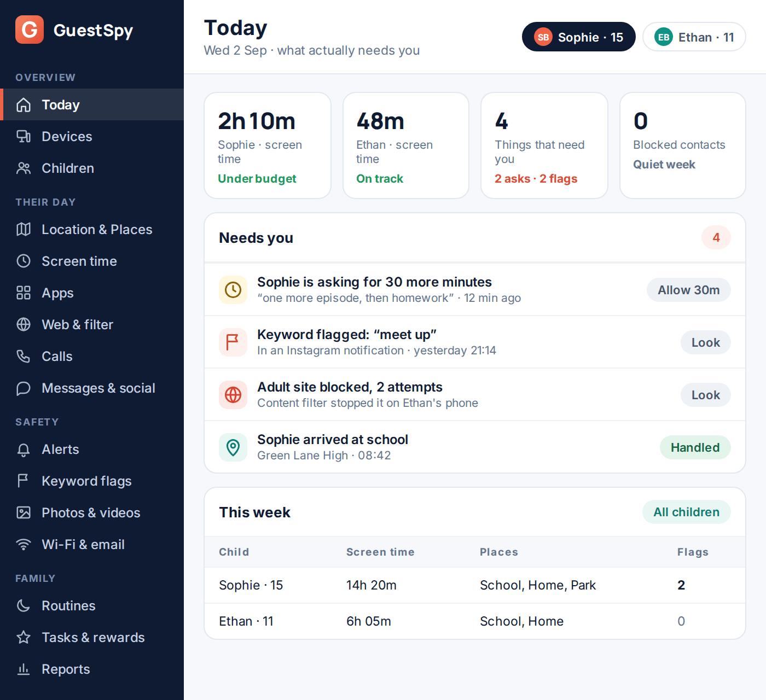Click the Messages & social chat bubble icon
This screenshot has width=766, height=700.
24,388
